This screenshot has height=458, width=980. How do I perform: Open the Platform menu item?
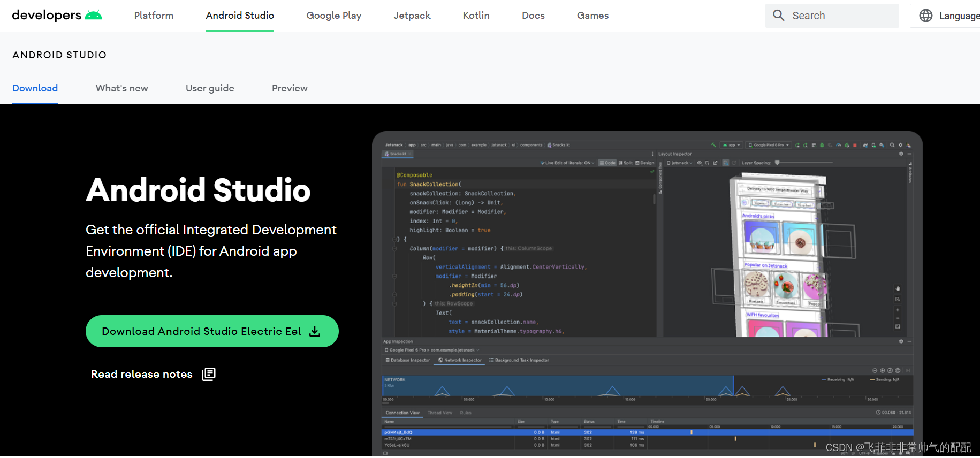tap(154, 16)
